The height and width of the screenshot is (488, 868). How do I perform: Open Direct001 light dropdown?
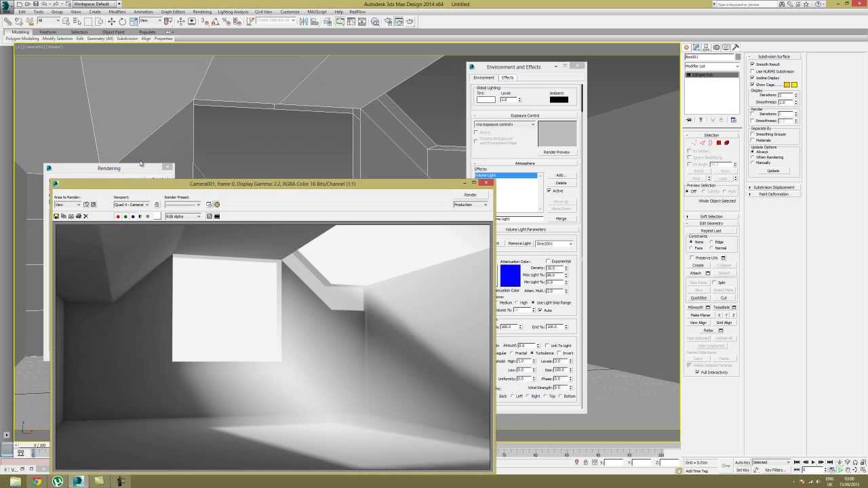point(554,243)
